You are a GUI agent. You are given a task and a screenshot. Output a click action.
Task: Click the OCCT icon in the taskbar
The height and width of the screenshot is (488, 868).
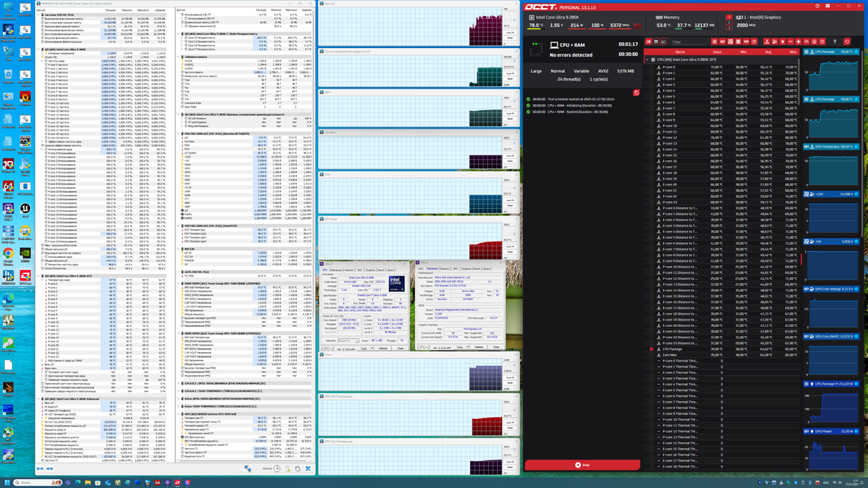[177, 482]
